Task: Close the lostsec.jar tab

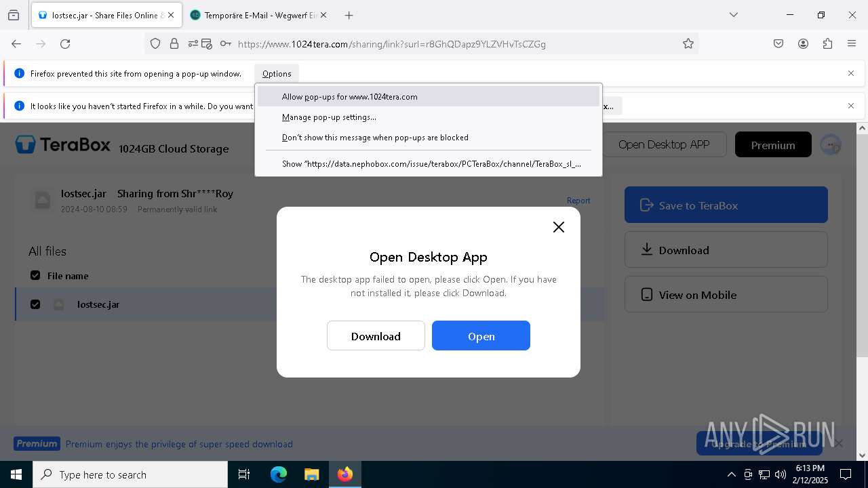Action: pos(170,15)
